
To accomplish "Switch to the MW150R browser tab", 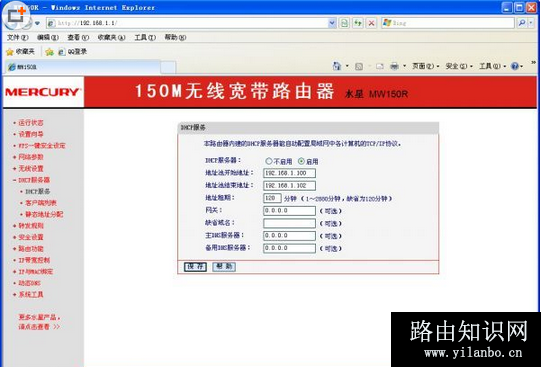I will click(x=83, y=67).
